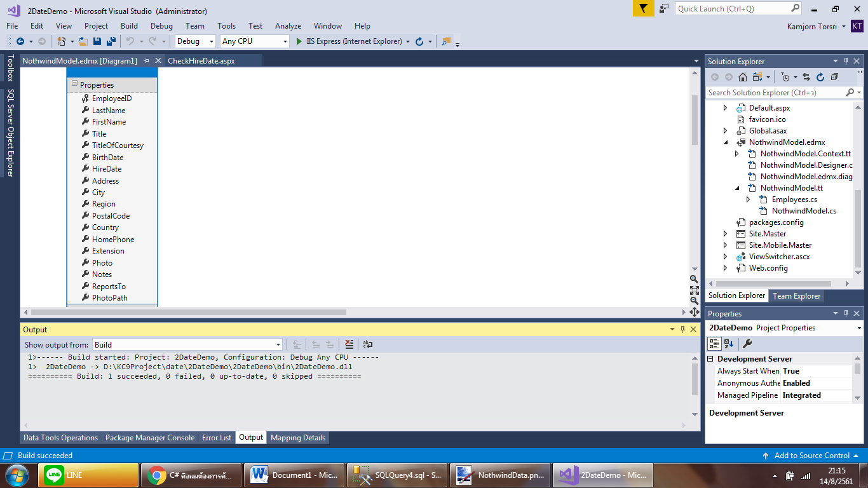Click the diagram Zoom to 100% icon

[x=694, y=290]
